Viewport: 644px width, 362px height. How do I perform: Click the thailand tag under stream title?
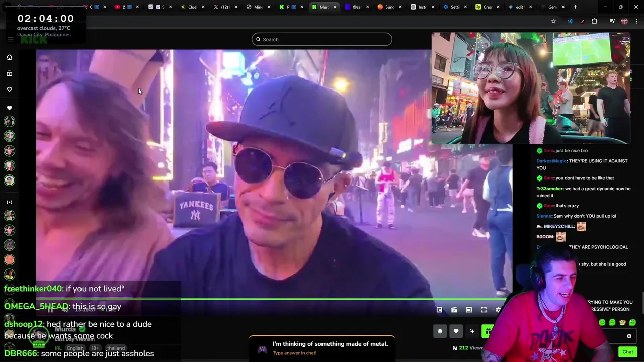(x=116, y=348)
